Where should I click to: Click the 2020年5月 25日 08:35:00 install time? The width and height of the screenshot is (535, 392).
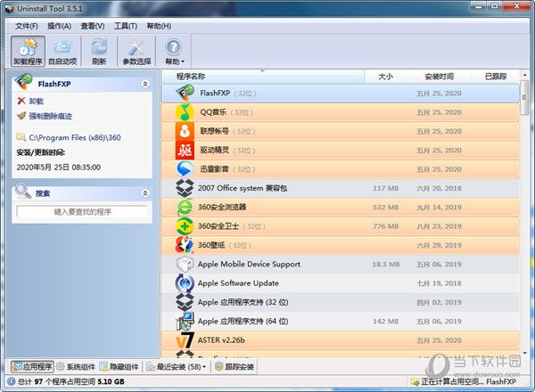59,167
